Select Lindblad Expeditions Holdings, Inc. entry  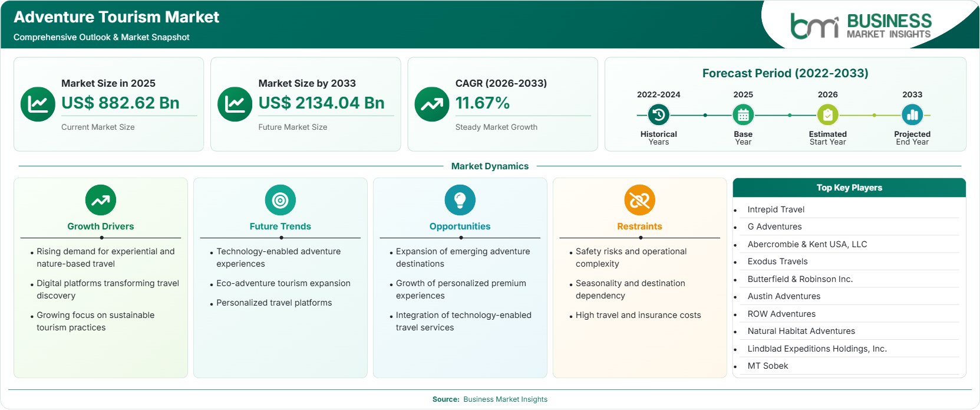817,349
